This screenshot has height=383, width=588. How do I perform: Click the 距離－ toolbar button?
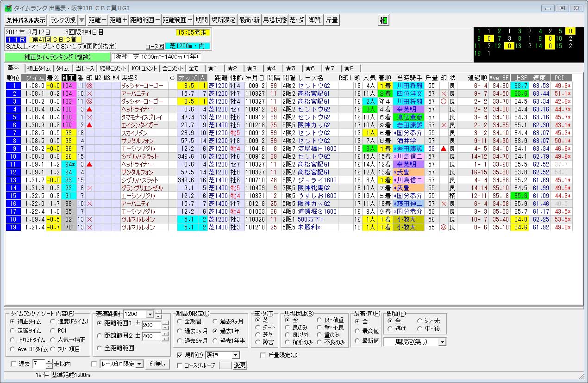coord(97,20)
